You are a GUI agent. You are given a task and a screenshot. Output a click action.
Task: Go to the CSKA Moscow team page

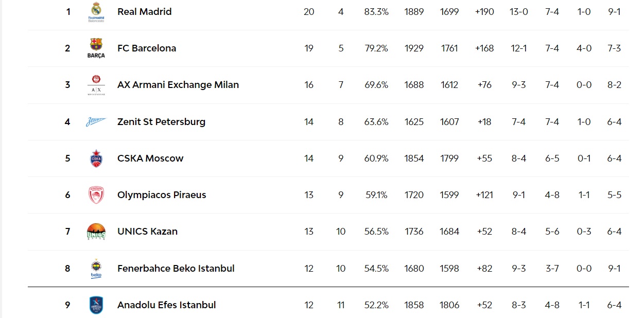(150, 158)
